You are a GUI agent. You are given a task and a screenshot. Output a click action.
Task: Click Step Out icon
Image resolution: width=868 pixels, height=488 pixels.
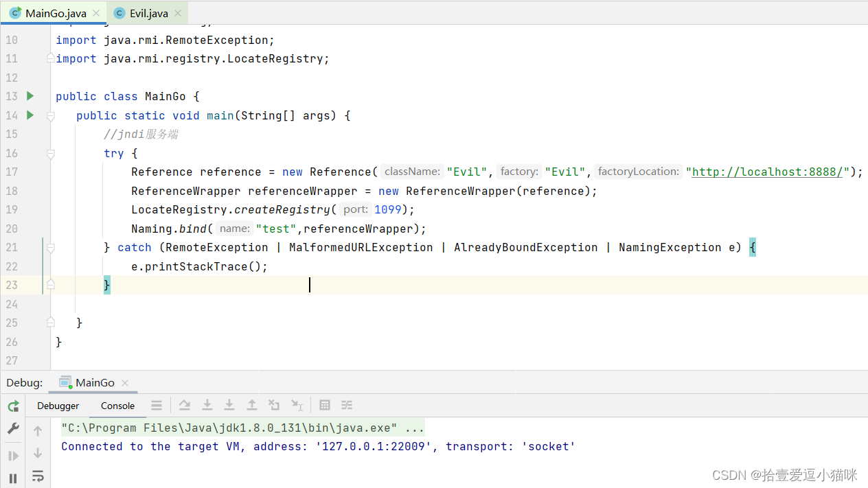[252, 406]
